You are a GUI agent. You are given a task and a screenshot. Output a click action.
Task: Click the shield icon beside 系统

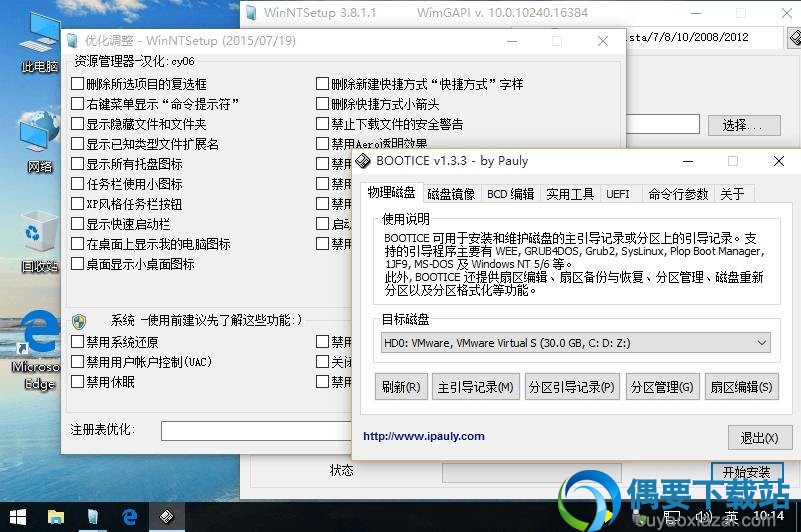79,321
